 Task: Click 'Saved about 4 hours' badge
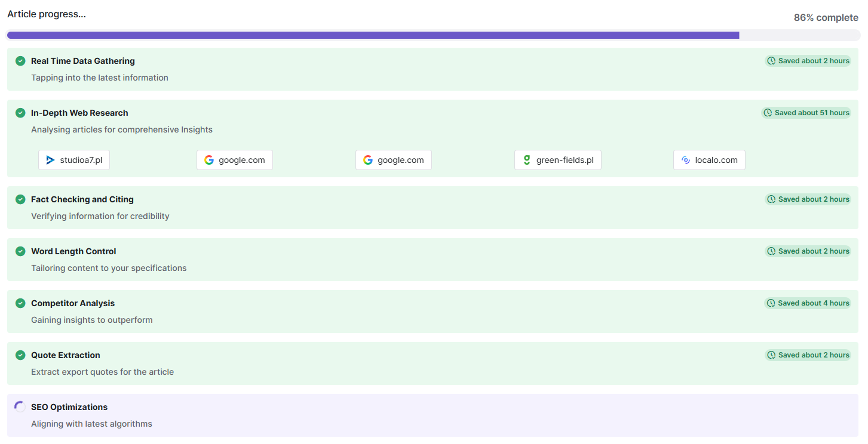[808, 303]
